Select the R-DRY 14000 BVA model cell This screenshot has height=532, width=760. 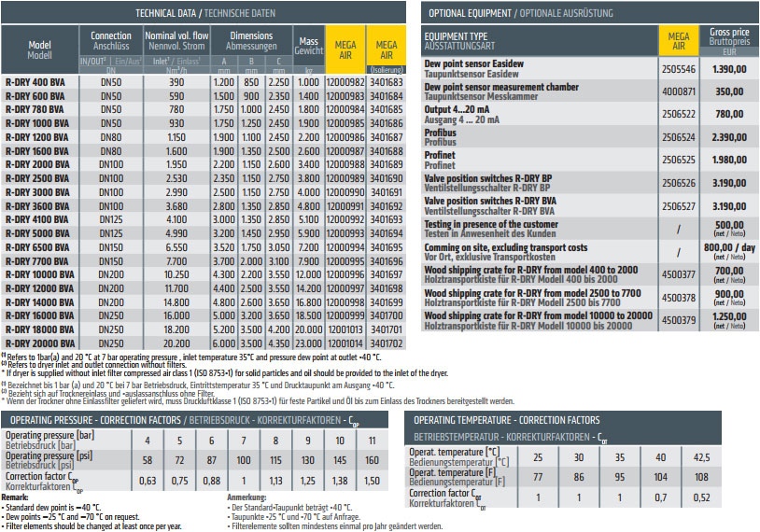coord(40,302)
